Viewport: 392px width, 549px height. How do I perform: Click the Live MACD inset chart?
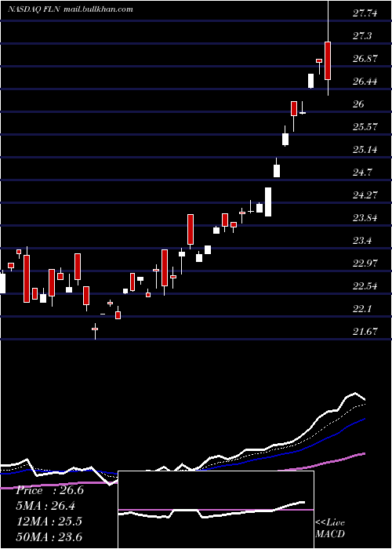(216, 510)
